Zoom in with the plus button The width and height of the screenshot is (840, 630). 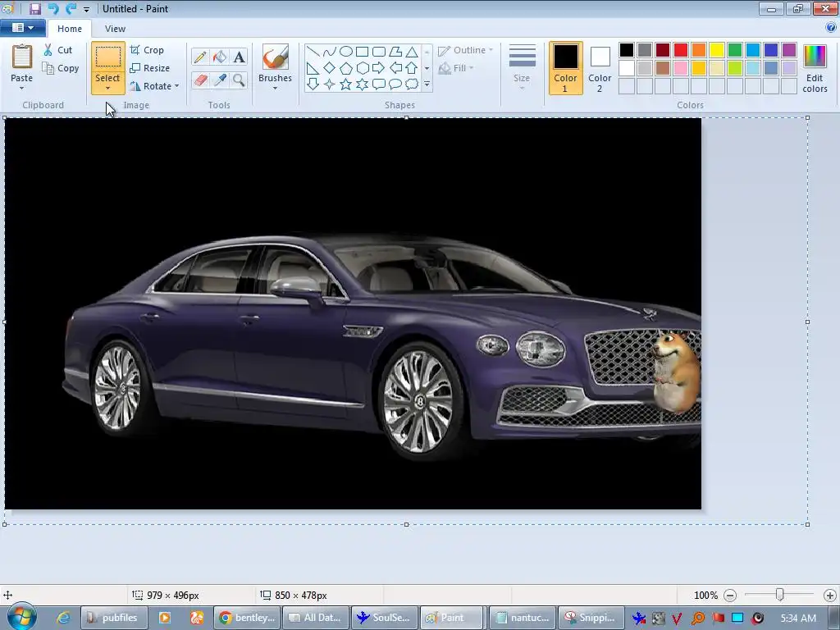[830, 596]
